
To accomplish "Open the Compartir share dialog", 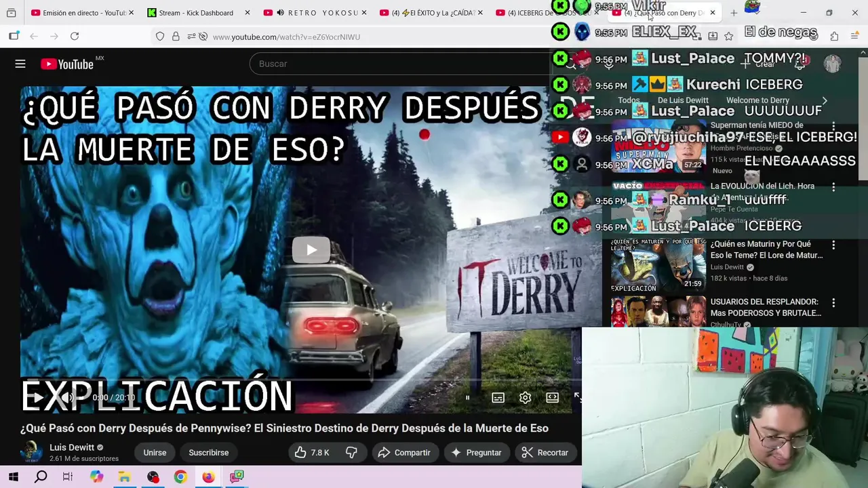I will click(x=404, y=453).
